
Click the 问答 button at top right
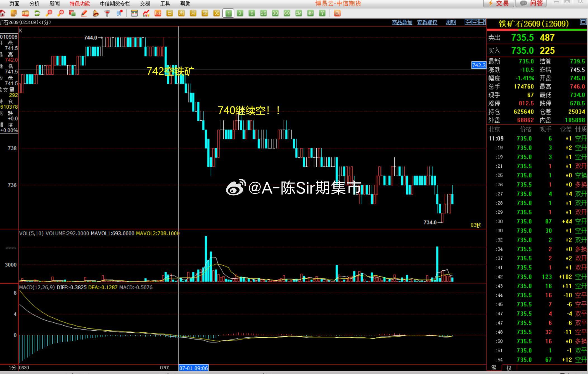(x=531, y=3)
